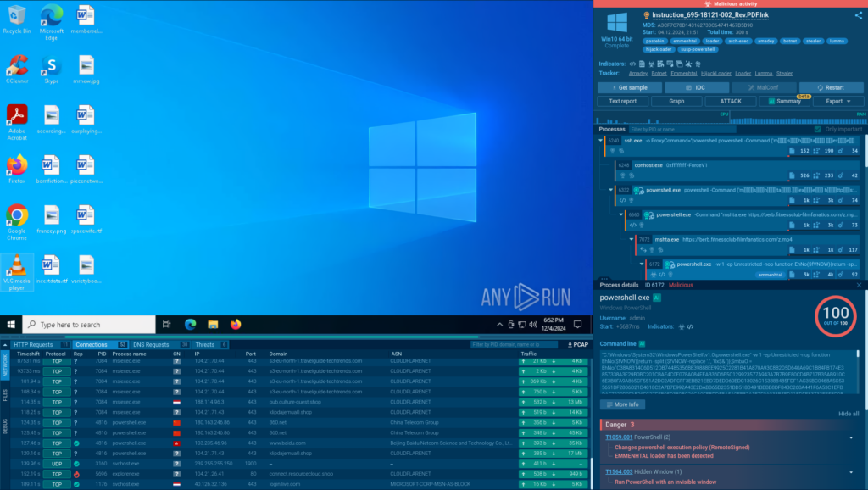Viewport: 868px width, 490px height.
Task: Download the PCAP capture file
Action: click(578, 345)
